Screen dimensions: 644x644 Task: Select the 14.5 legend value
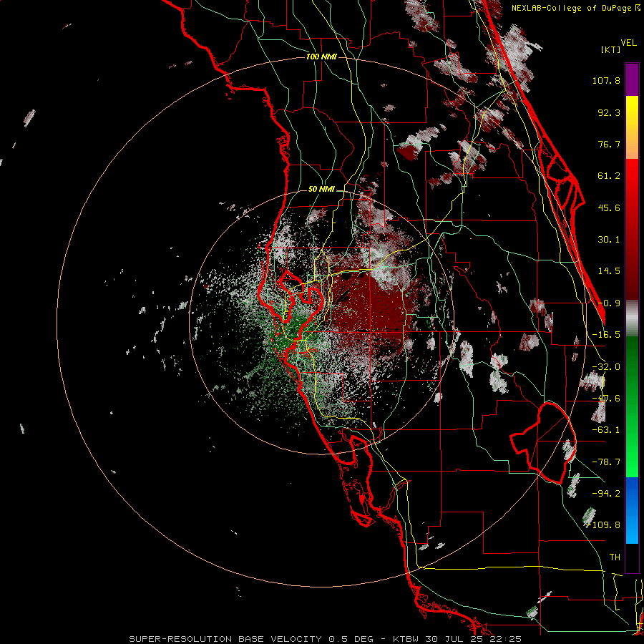pos(609,271)
